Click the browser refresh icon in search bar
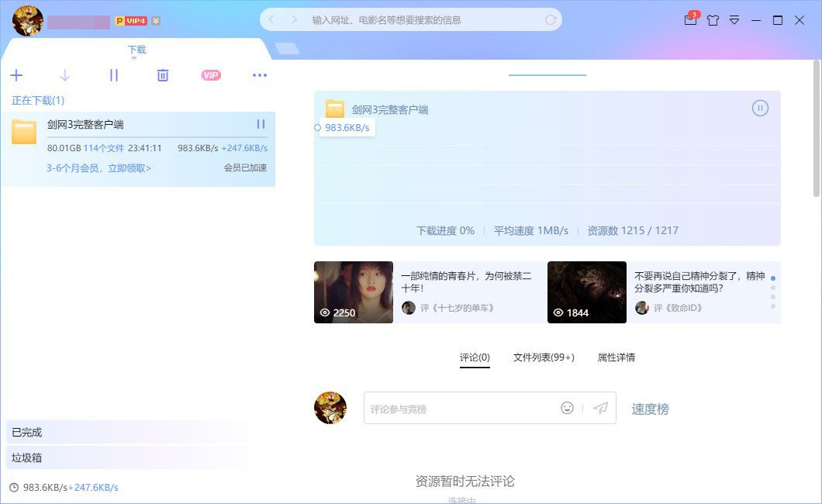Screen dimensions: 822x504 point(551,20)
